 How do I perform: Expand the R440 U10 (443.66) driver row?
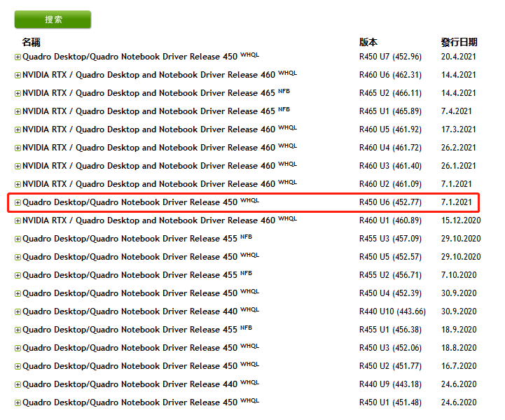pos(18,312)
